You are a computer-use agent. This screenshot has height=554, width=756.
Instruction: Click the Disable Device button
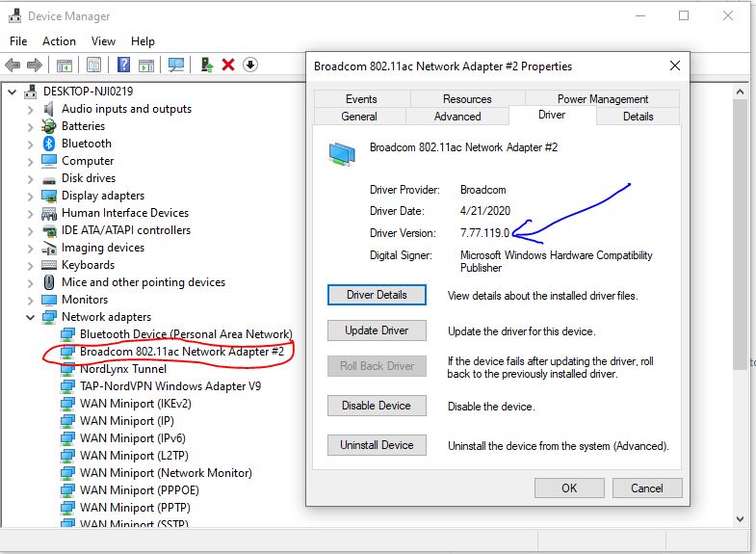[377, 406]
